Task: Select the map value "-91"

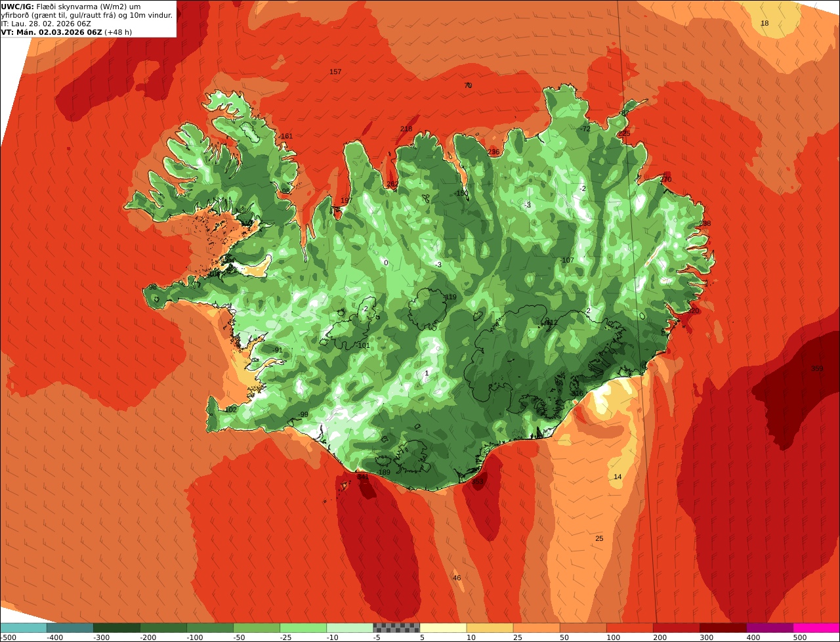Action: tap(278, 350)
